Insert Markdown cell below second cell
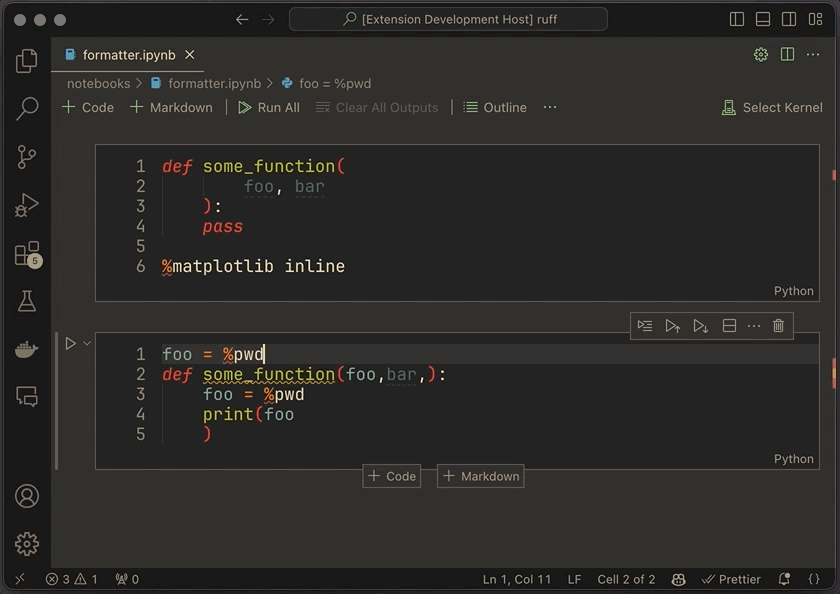The height and width of the screenshot is (594, 840). [x=481, y=476]
